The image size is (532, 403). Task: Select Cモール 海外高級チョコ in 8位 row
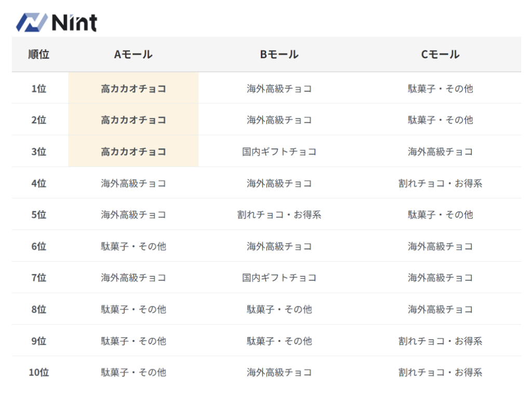(x=441, y=310)
